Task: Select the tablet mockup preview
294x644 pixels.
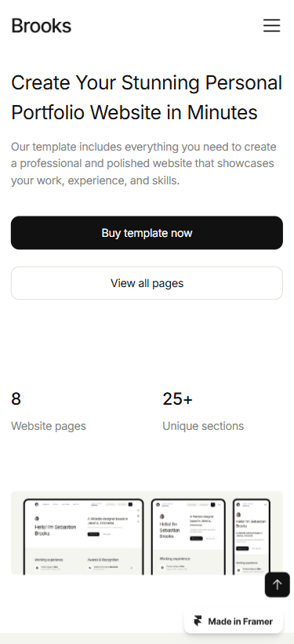Action: (x=188, y=537)
